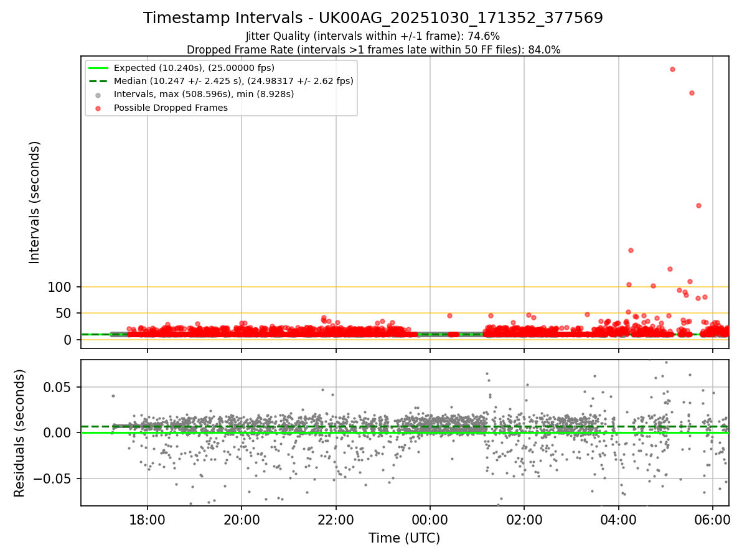The image size is (747, 560).
Task: Select the Dropped Frame Rate 84.0% line
Action: tap(373, 50)
